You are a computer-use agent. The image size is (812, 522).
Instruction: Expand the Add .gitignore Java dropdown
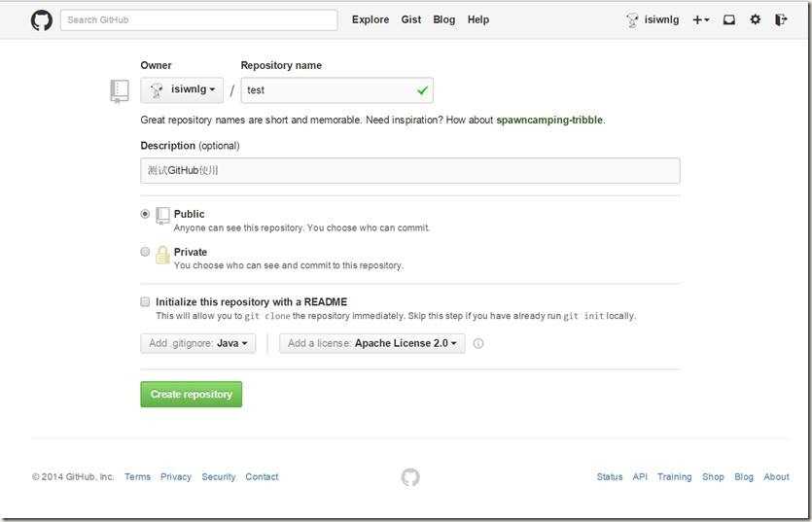(198, 343)
